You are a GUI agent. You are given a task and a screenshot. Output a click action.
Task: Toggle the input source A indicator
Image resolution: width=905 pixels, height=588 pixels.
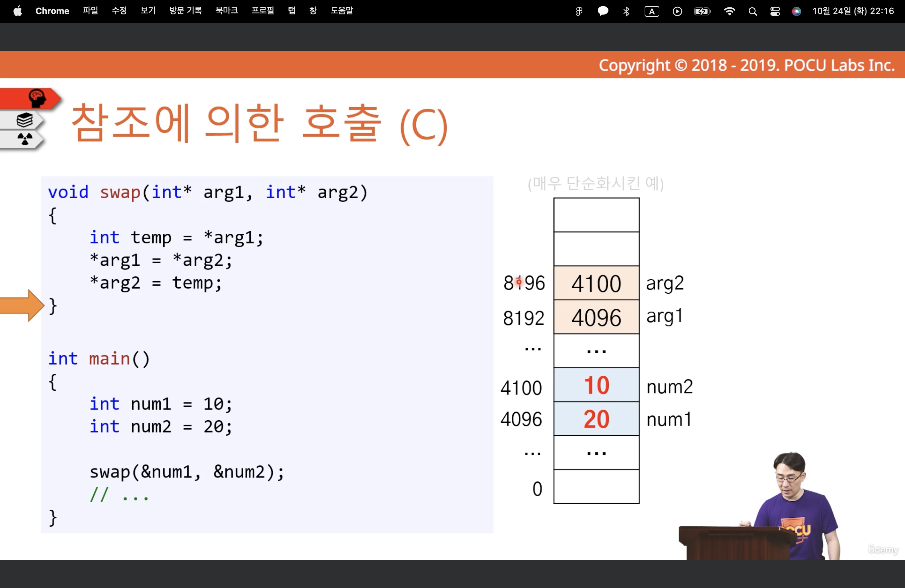(651, 11)
